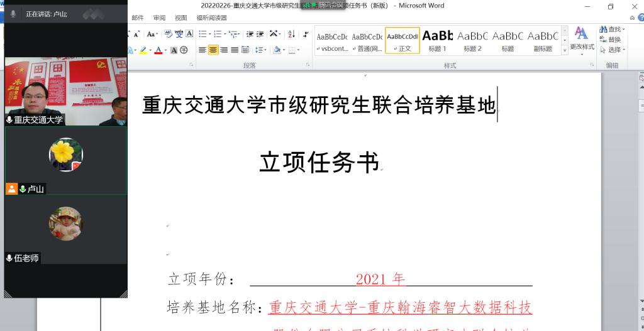
Task: Center-align the paragraph text
Action: (213, 50)
